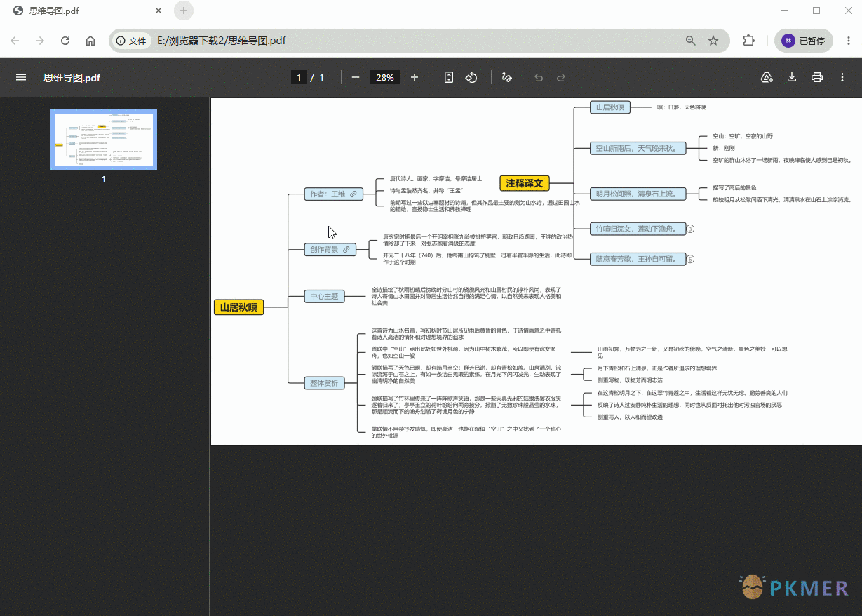Click the 中心主题 node
The height and width of the screenshot is (616, 862).
pyautogui.click(x=324, y=296)
